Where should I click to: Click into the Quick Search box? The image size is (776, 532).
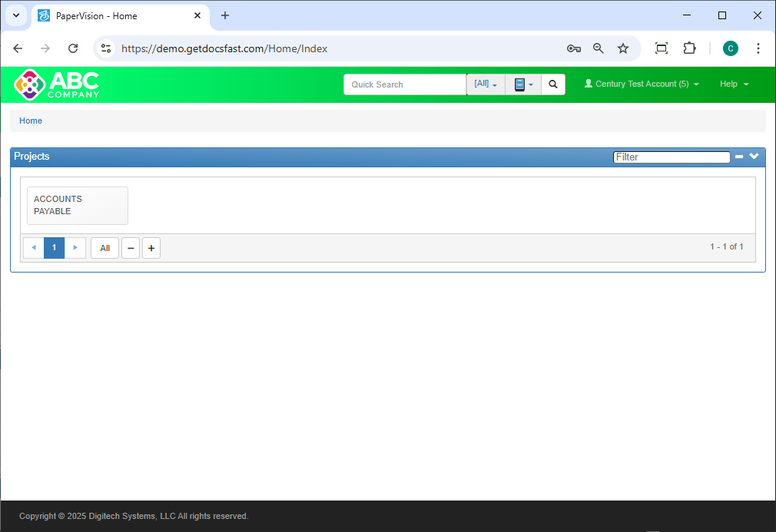[404, 84]
